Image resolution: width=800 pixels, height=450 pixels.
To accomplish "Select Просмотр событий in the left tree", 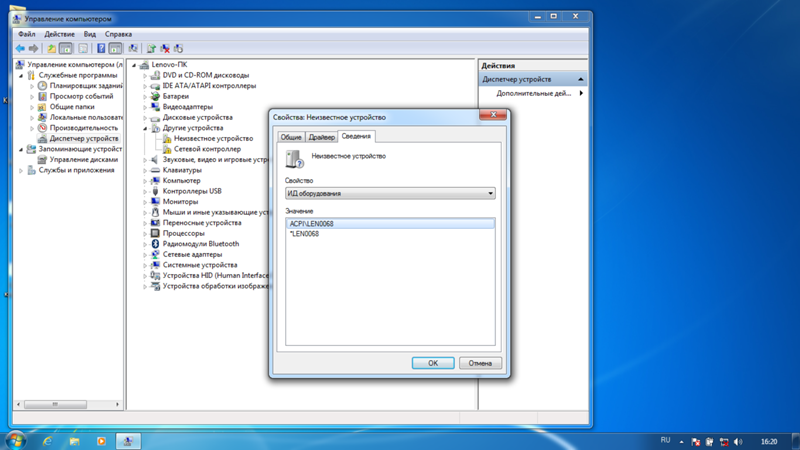I will click(81, 96).
